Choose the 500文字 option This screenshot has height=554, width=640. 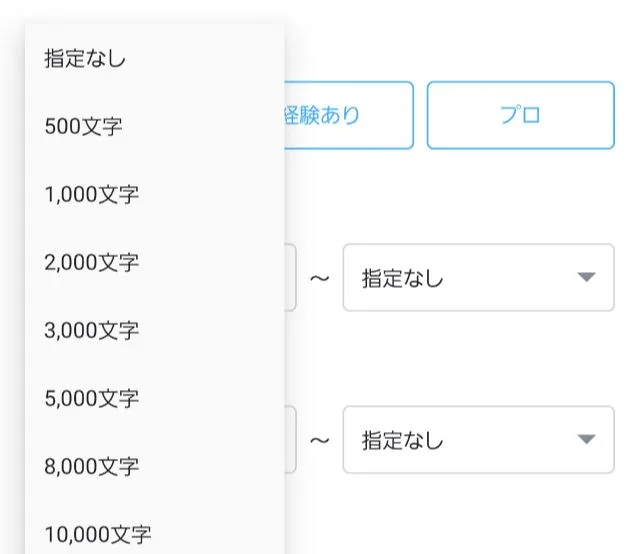click(83, 126)
